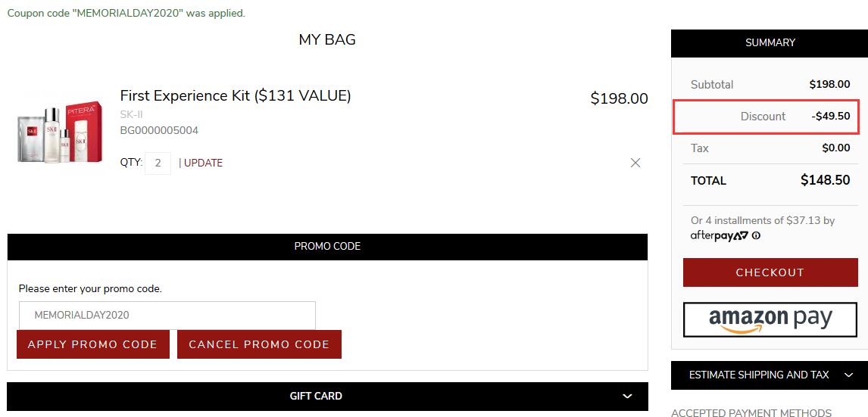Pay using the Amazon Pay button
The image size is (868, 417).
[770, 319]
